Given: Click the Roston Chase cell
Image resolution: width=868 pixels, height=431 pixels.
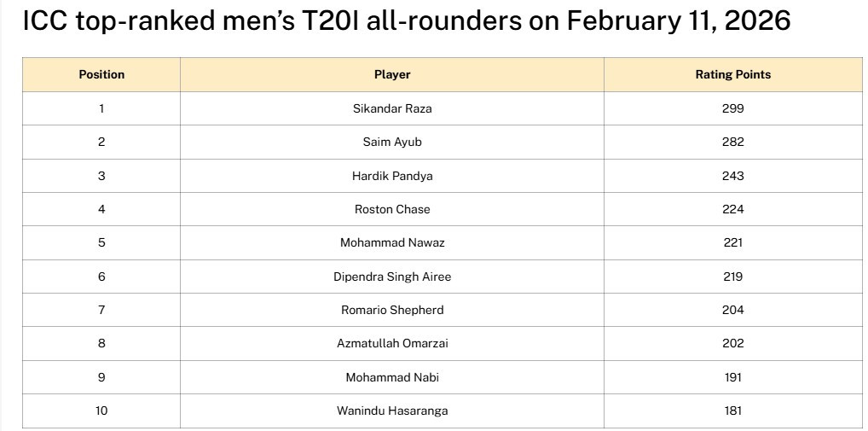Looking at the screenshot, I should (392, 209).
